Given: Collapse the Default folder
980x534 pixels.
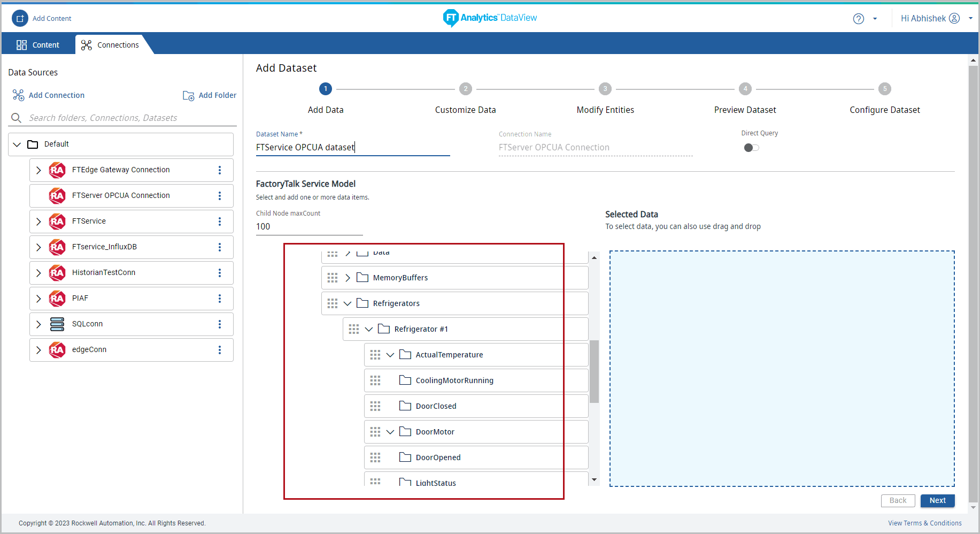Looking at the screenshot, I should pyautogui.click(x=17, y=144).
